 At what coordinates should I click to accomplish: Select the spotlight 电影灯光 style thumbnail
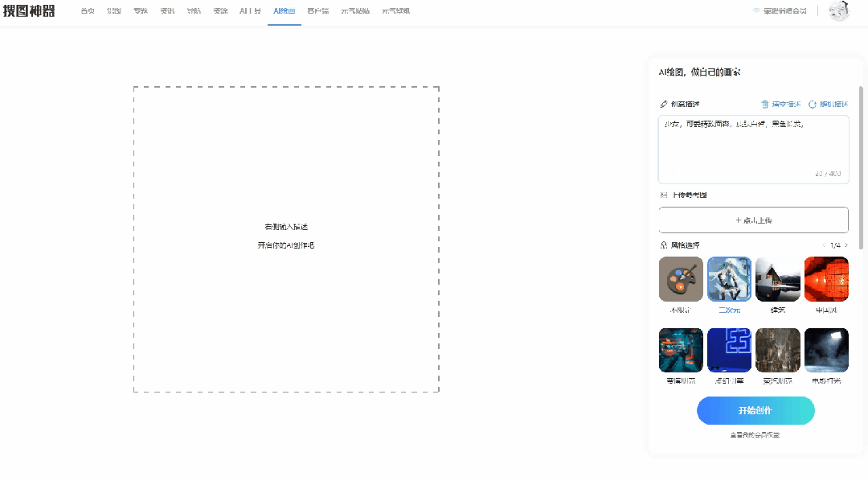coord(826,350)
